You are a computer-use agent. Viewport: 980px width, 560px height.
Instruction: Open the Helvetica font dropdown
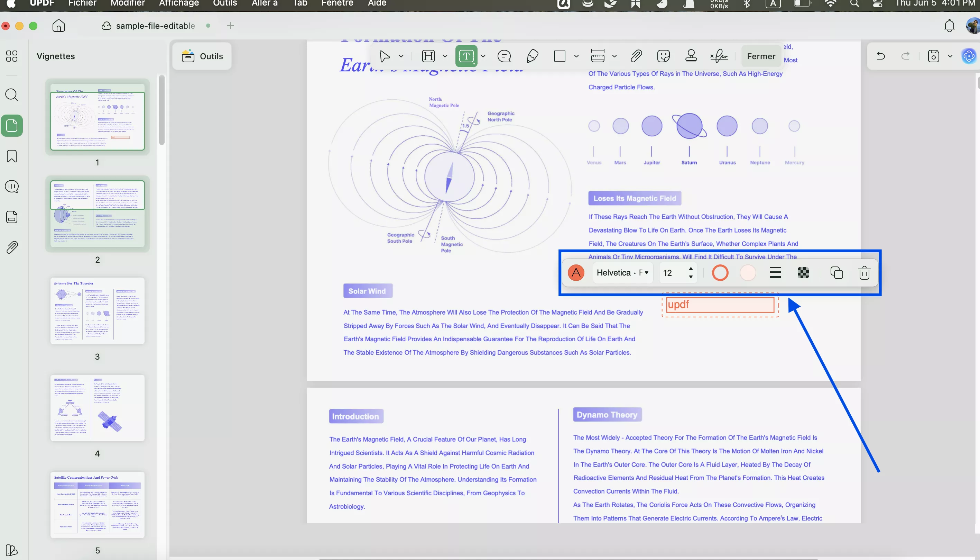pyautogui.click(x=623, y=273)
